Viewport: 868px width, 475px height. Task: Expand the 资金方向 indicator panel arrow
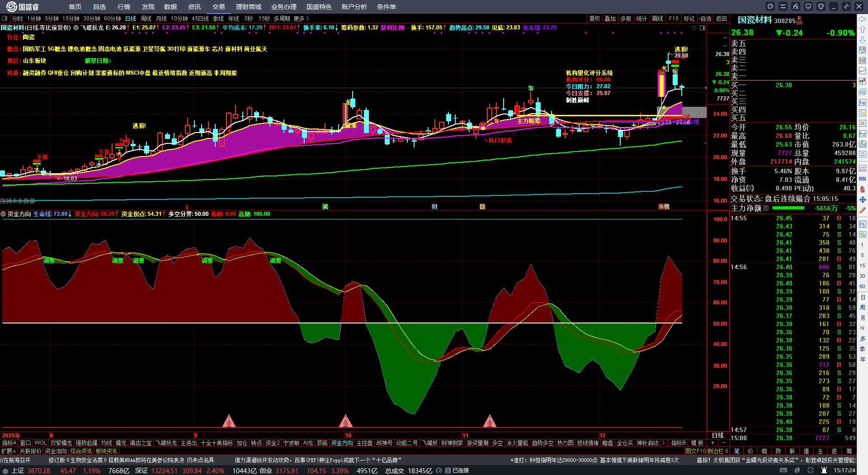(4, 214)
